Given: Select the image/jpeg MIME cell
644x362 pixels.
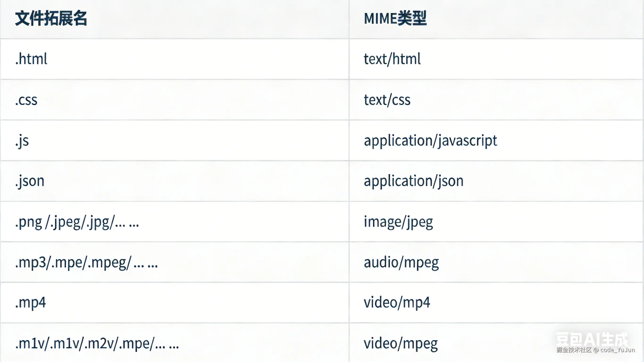Looking at the screenshot, I should click(398, 222).
